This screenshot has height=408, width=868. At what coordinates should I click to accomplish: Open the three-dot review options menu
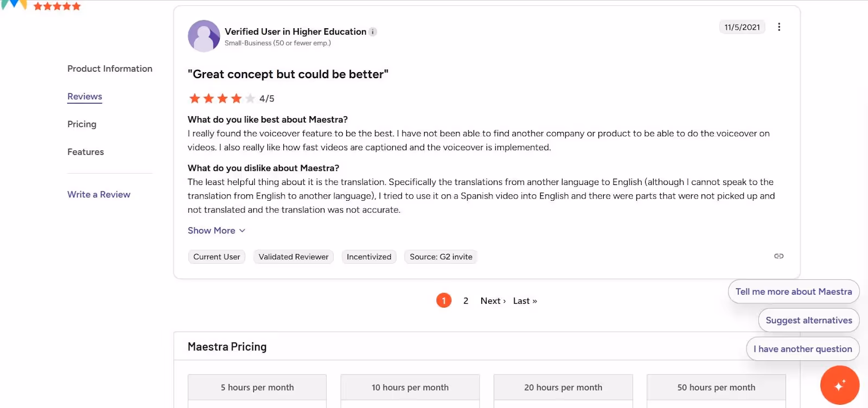coord(779,27)
